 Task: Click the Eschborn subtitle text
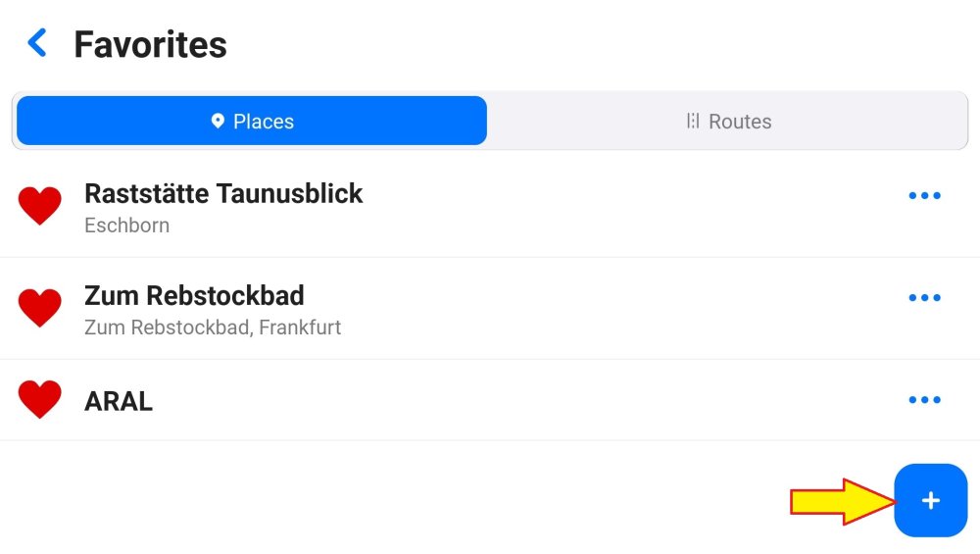(x=127, y=226)
